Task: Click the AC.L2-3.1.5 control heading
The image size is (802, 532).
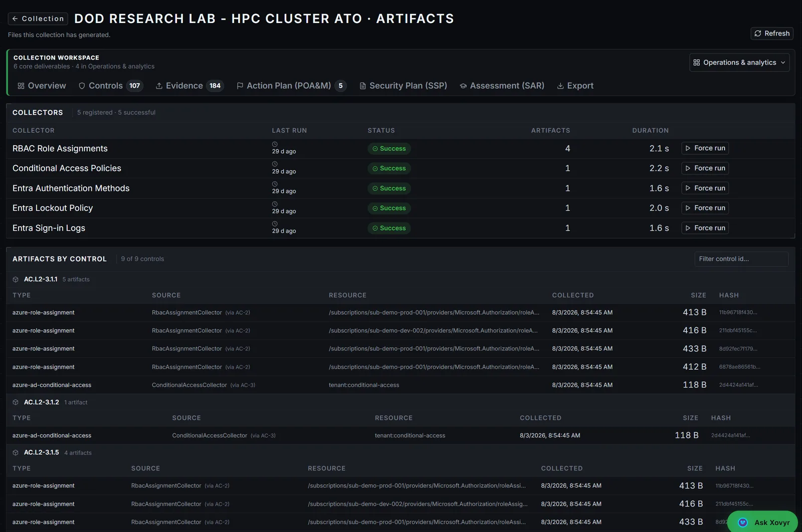Action: pyautogui.click(x=42, y=452)
